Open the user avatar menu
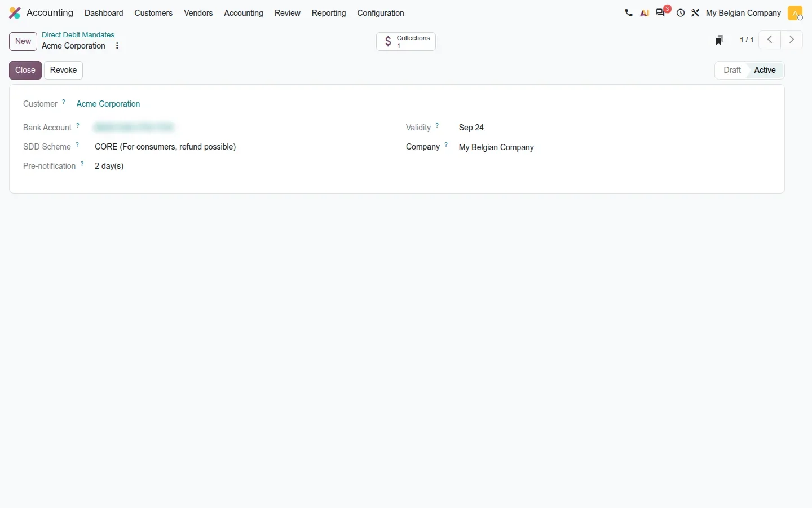 [795, 13]
